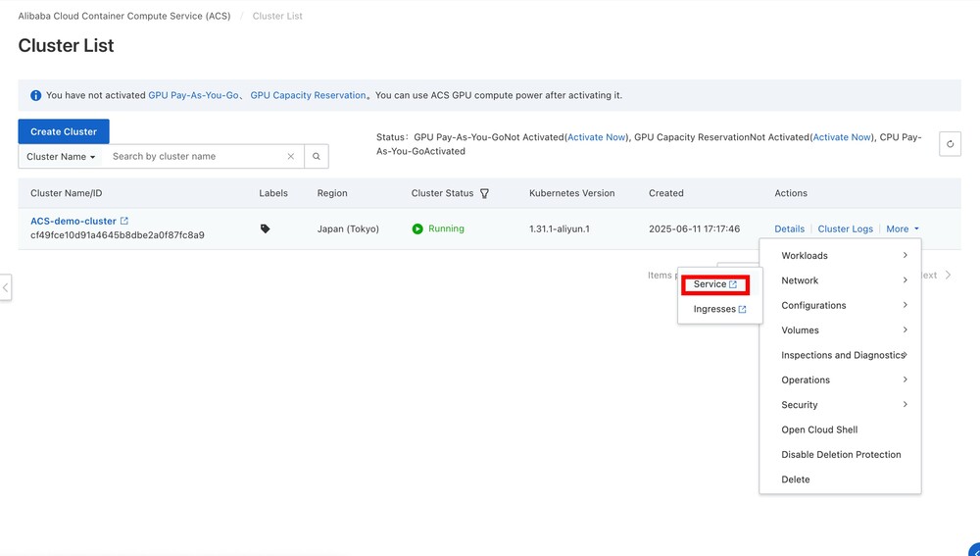Screen dimensions: 980x556
Task: Click Disable Deletion Protection option
Action: coord(841,455)
